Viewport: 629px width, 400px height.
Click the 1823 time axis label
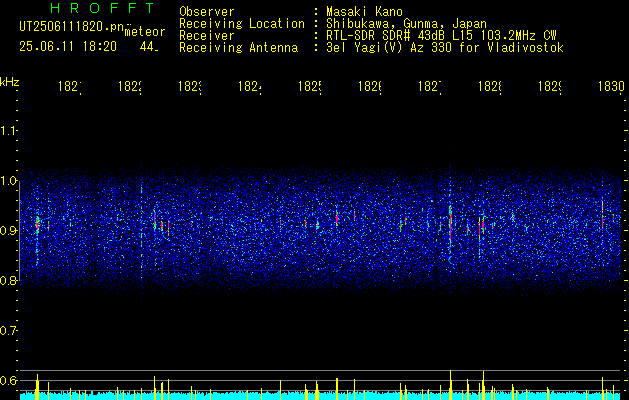190,87
